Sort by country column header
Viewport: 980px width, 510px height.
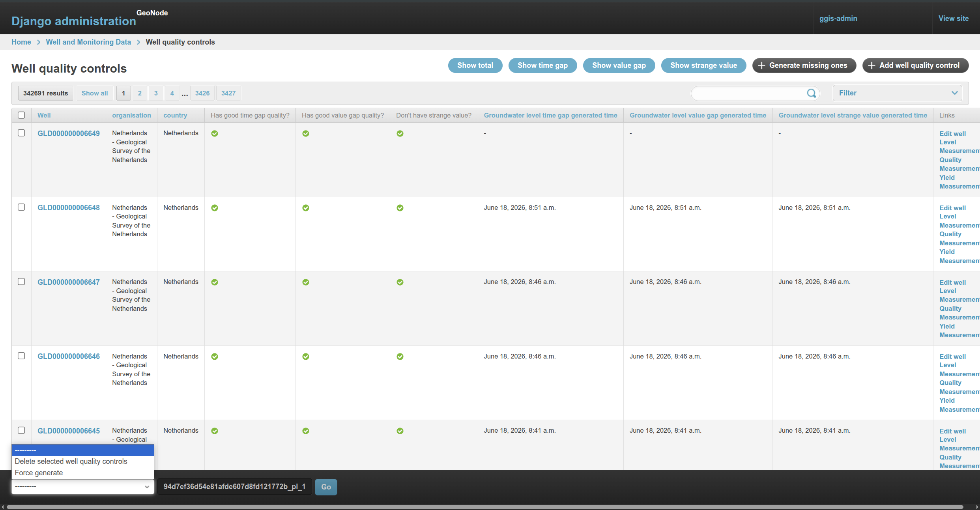point(175,115)
